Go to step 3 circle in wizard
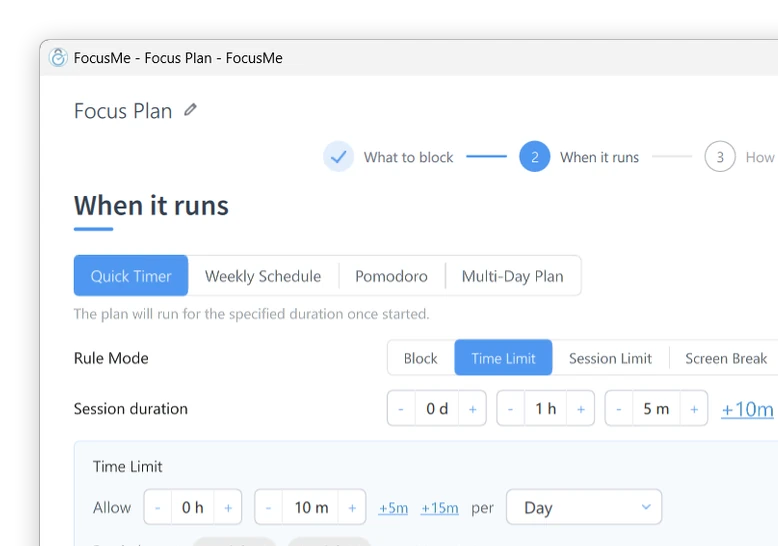 coord(719,157)
